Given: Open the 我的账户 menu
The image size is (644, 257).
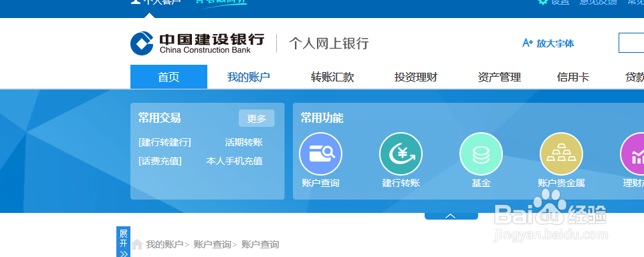Looking at the screenshot, I should [249, 77].
